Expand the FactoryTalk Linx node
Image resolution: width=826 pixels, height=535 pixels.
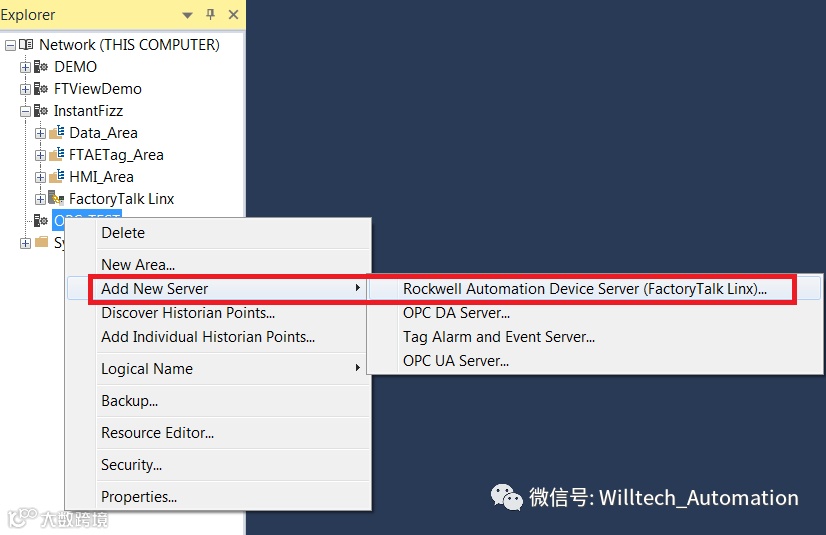tap(41, 199)
